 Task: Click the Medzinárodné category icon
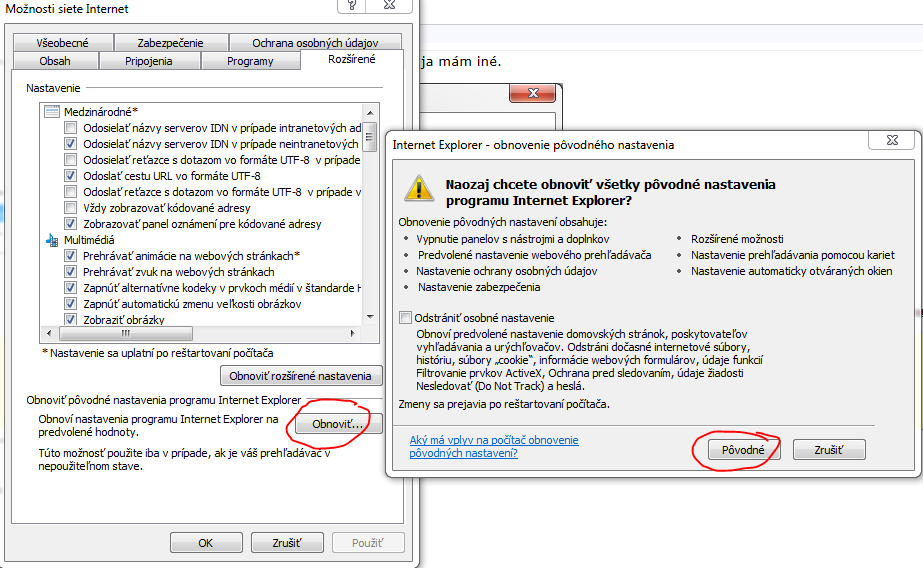pyautogui.click(x=52, y=112)
